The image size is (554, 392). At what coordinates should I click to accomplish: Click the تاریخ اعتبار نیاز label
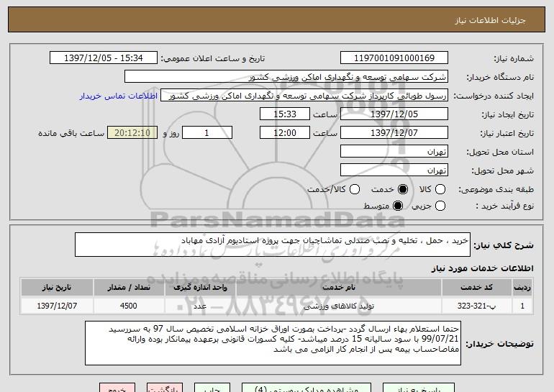[x=507, y=134]
